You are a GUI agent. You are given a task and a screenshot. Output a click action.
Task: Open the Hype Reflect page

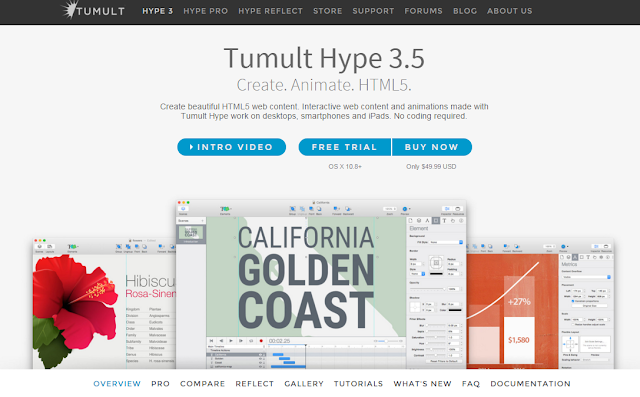[271, 11]
